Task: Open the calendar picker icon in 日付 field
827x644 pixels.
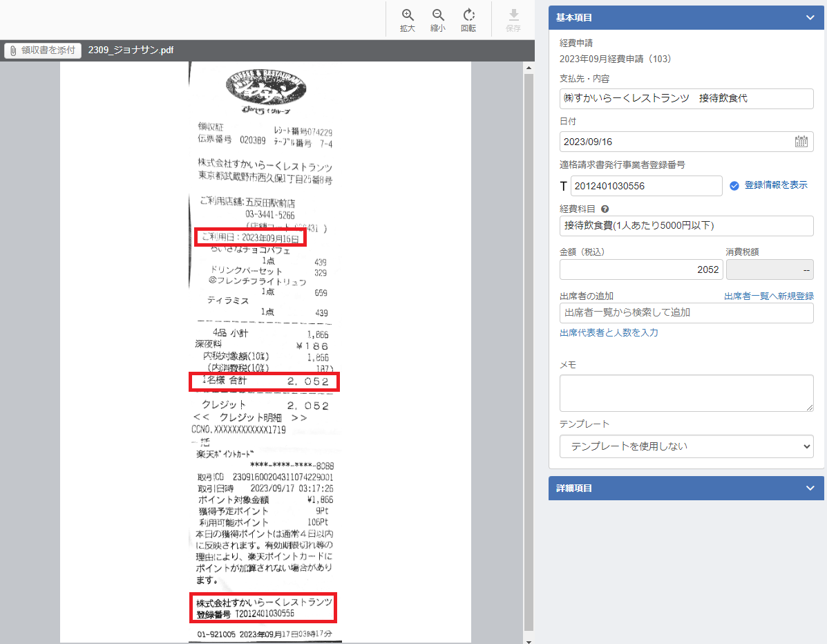Action: (x=801, y=142)
